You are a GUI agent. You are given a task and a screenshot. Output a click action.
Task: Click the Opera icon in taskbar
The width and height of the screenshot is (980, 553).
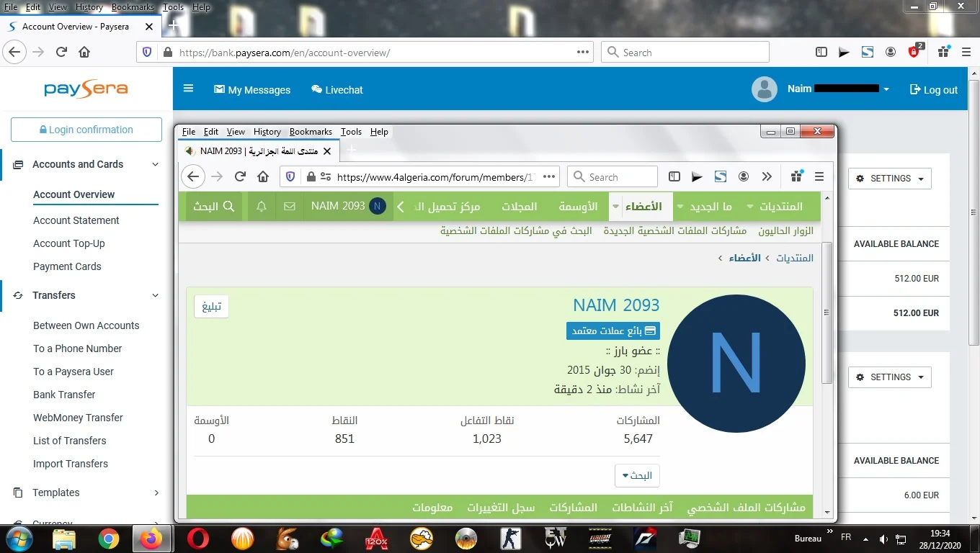click(198, 539)
